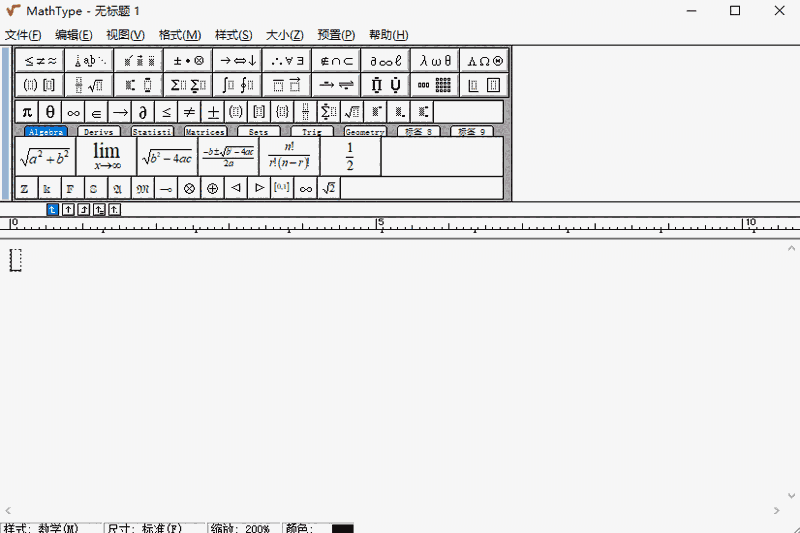The height and width of the screenshot is (533, 800).
Task: Insert the element-of symbol in small bar
Action: (96, 112)
